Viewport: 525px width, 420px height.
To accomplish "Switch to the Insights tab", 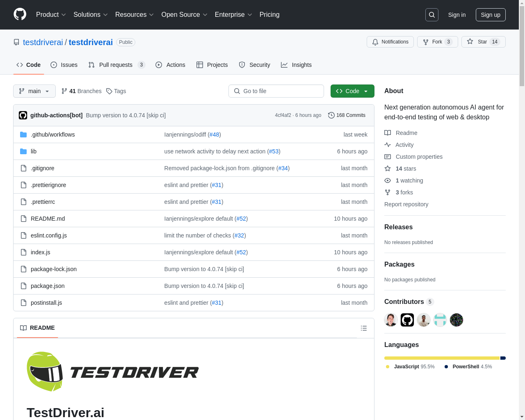I will point(296,65).
